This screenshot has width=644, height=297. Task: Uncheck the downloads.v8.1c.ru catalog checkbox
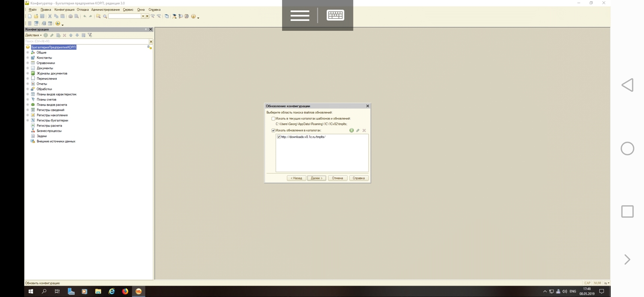pos(279,137)
